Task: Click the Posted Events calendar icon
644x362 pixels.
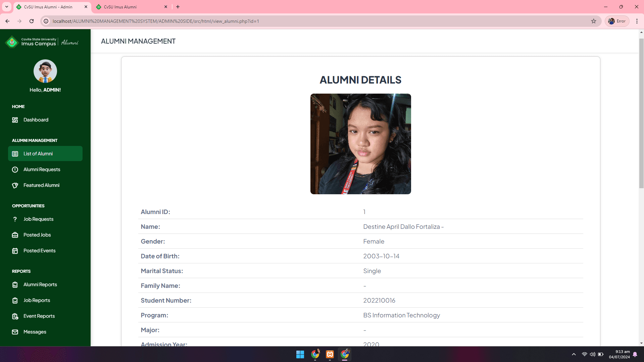Action: tap(15, 251)
